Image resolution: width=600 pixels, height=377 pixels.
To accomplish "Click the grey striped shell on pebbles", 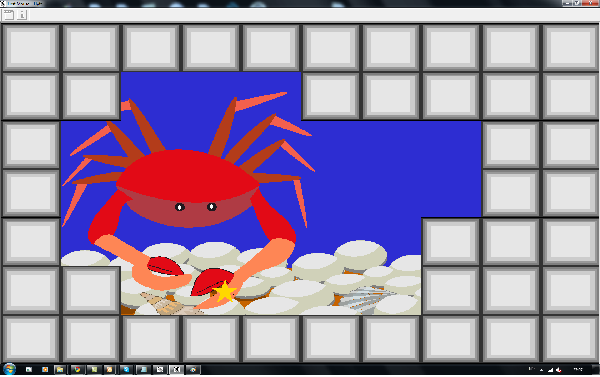I will pos(364,297).
